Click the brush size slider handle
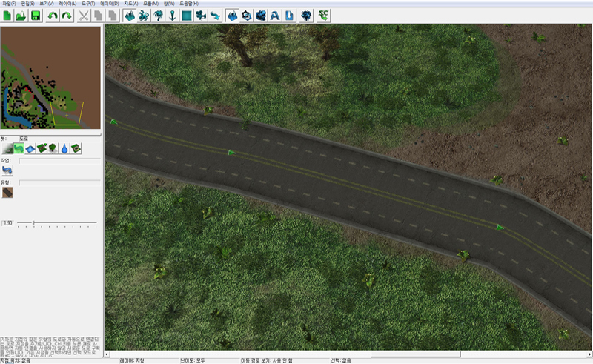593x364 pixels. [33, 223]
